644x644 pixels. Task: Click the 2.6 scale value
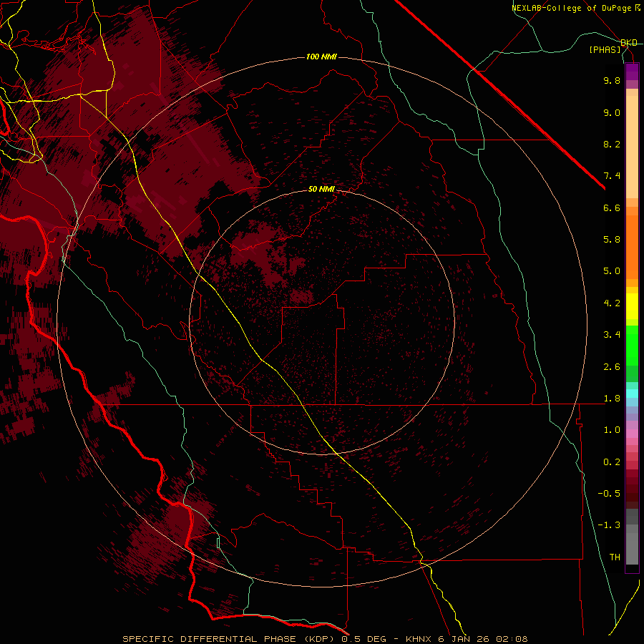(x=612, y=367)
